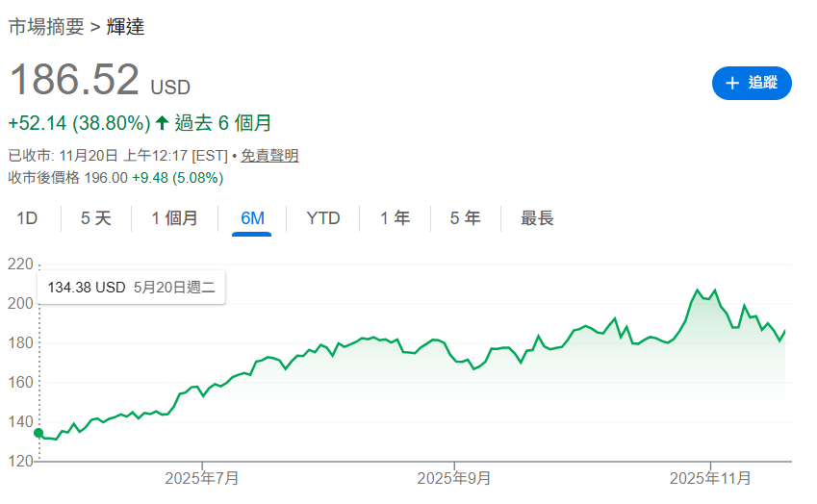Click the 134.38 USD tooltip on chart
817x504 pixels.
(131, 287)
